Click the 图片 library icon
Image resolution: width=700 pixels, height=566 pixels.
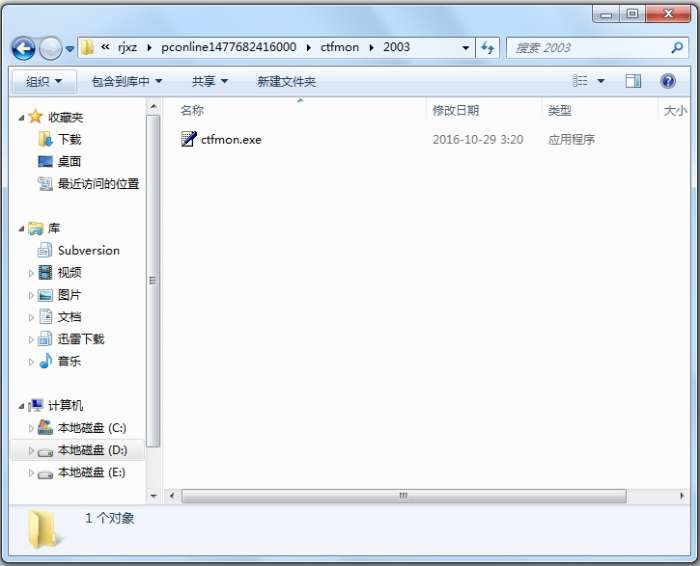point(45,295)
